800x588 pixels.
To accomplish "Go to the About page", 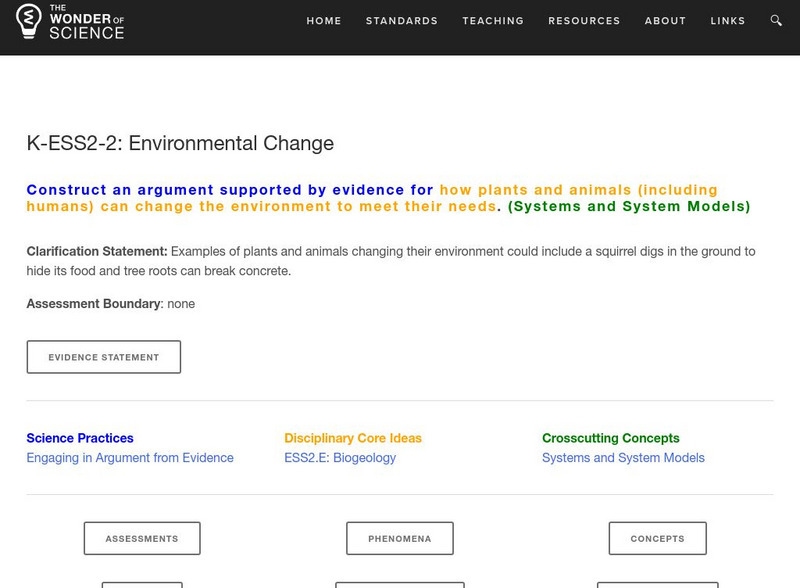I will [665, 21].
